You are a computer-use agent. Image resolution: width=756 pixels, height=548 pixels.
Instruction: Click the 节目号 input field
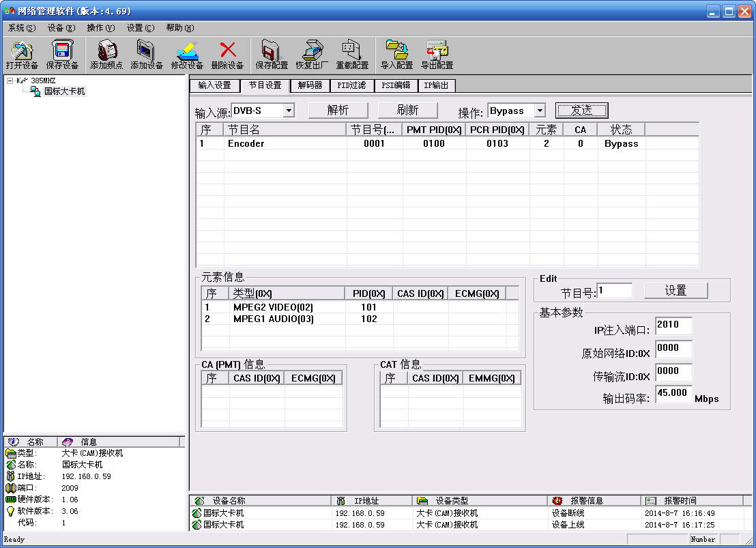(x=614, y=291)
